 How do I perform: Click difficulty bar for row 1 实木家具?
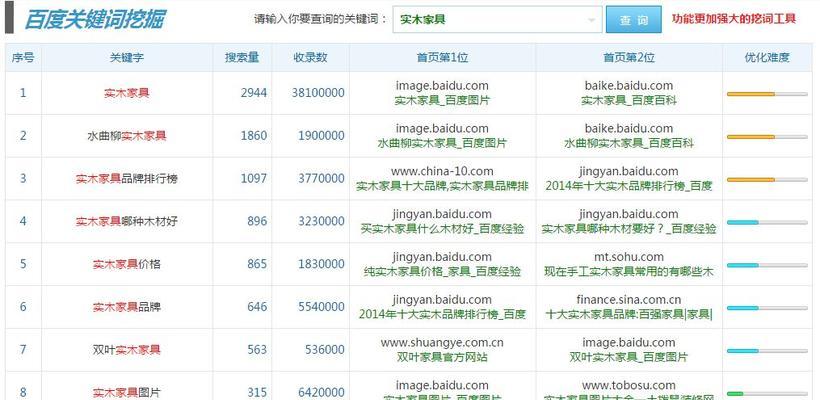point(767,94)
